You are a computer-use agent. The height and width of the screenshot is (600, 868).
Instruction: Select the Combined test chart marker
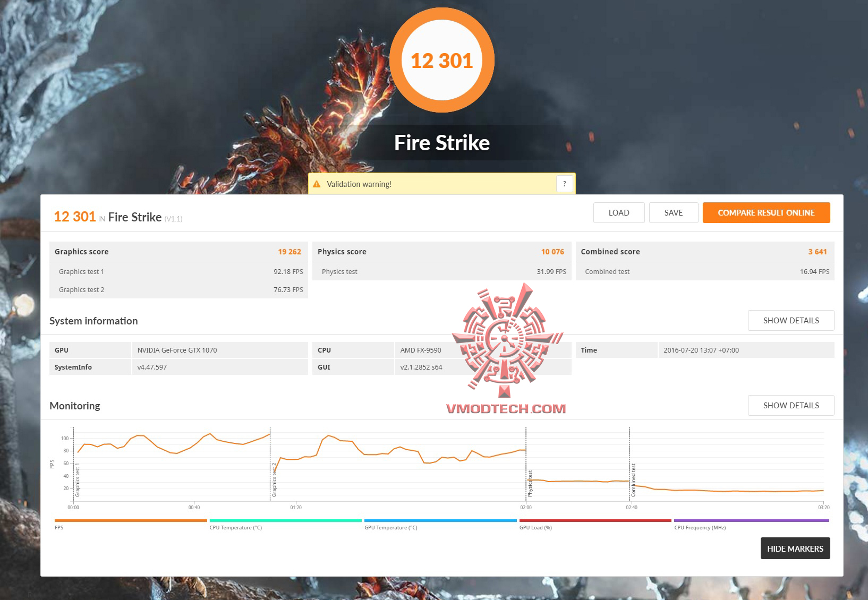[633, 480]
